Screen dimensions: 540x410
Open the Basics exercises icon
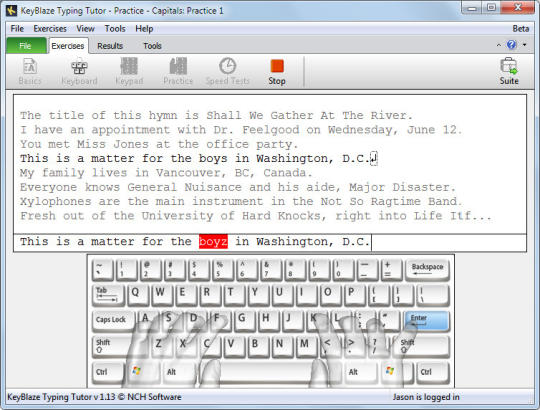click(x=30, y=71)
